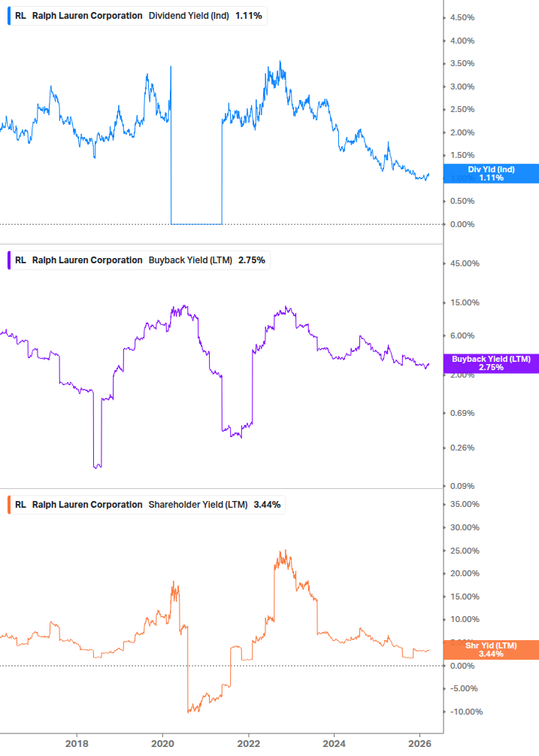This screenshot has height=756, width=539.
Task: Click the 2020 label on the time axis
Action: tap(163, 743)
